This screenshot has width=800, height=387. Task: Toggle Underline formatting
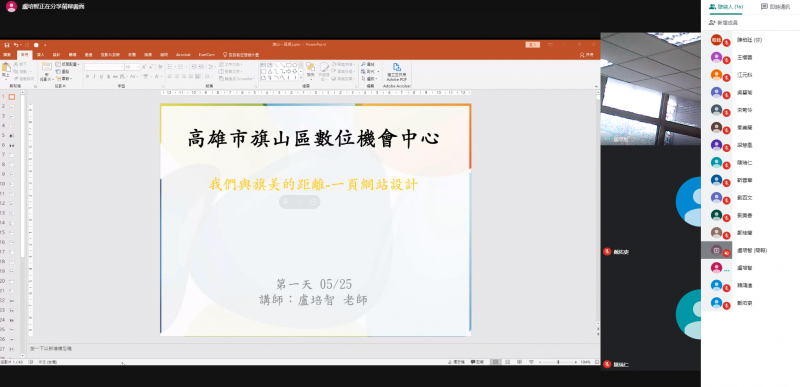101,76
